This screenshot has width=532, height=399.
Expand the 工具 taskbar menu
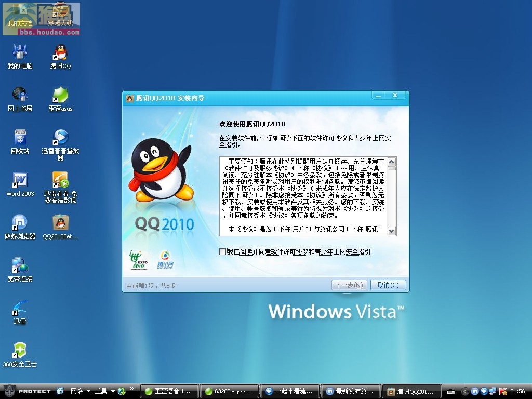[104, 391]
